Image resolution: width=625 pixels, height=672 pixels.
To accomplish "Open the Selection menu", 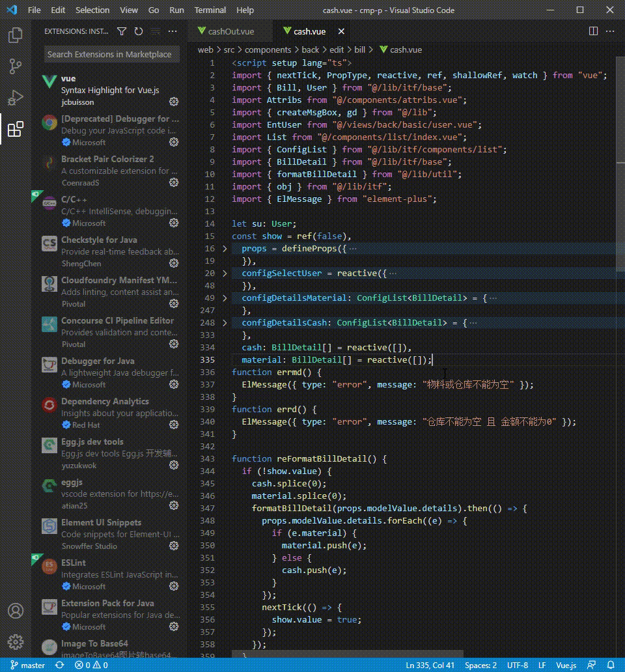I will (x=92, y=10).
